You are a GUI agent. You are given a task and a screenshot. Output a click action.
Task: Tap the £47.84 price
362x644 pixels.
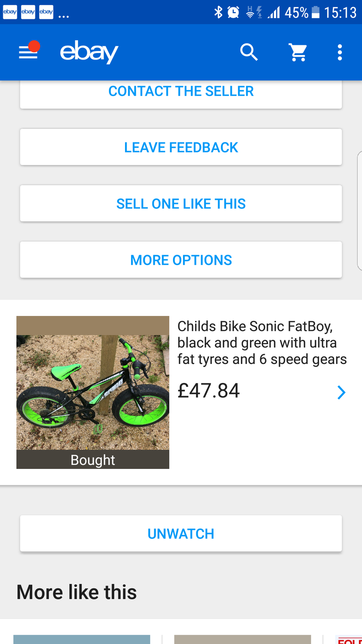point(209,391)
